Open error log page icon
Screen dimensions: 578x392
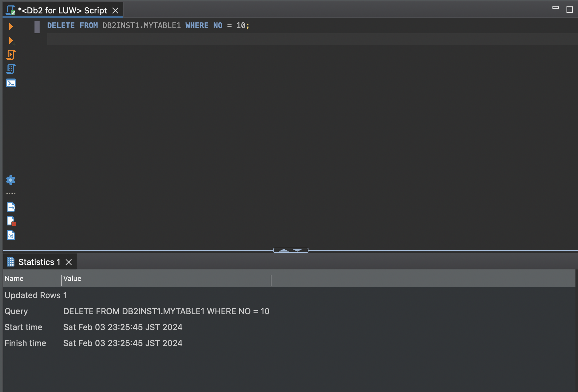pos(11,221)
